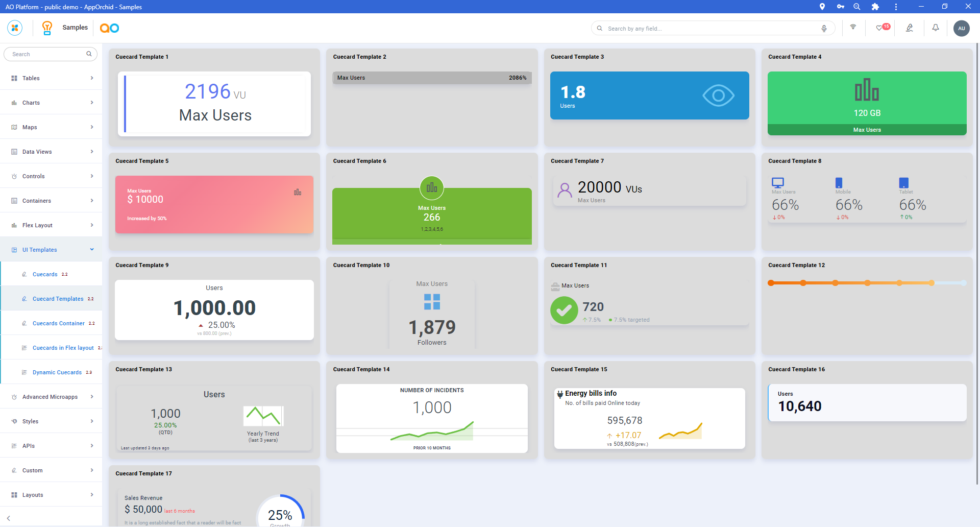Expand the Advanced Microapps section

(51, 397)
